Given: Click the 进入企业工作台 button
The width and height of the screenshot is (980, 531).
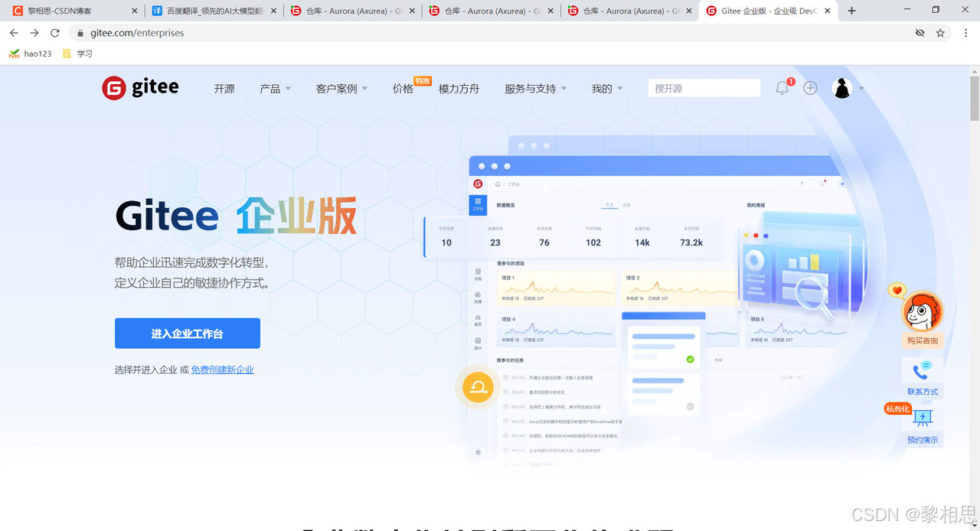Looking at the screenshot, I should pos(188,334).
